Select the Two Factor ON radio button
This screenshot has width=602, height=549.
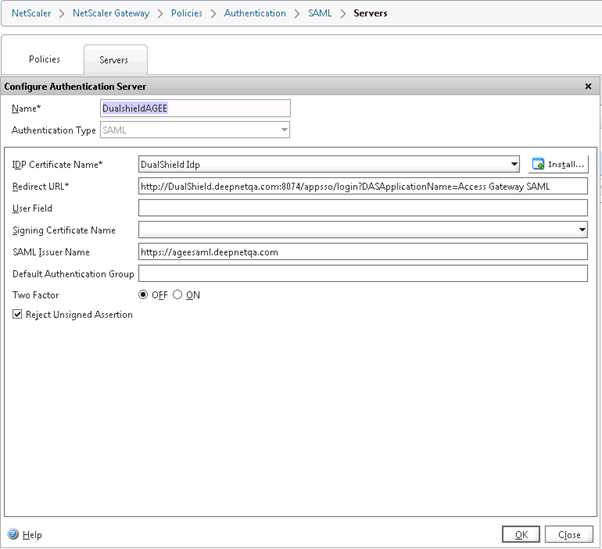click(178, 295)
